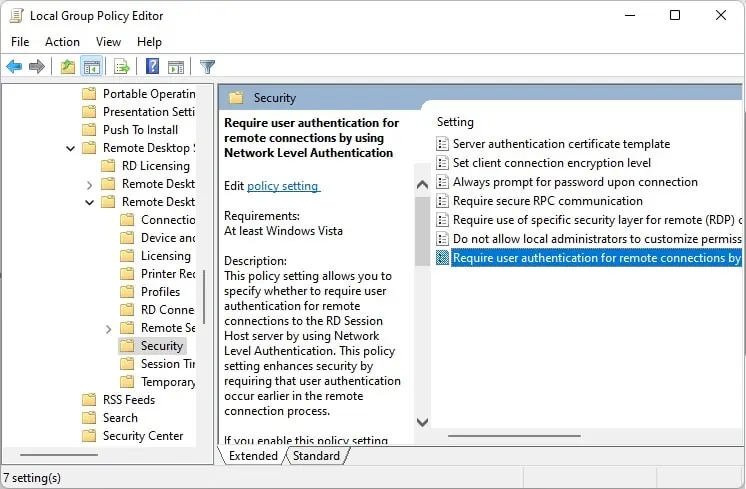746x489 pixels.
Task: Click the policy setting edit link
Action: 283,186
